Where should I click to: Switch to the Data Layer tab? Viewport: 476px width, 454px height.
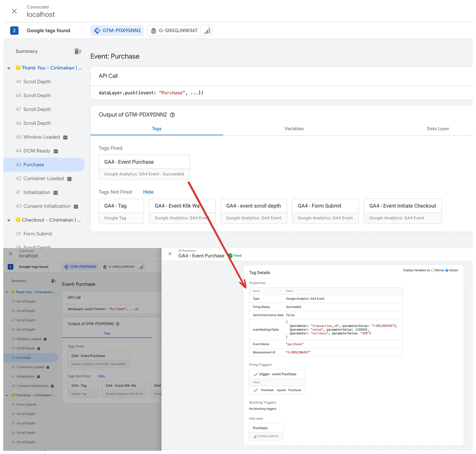pyautogui.click(x=438, y=129)
